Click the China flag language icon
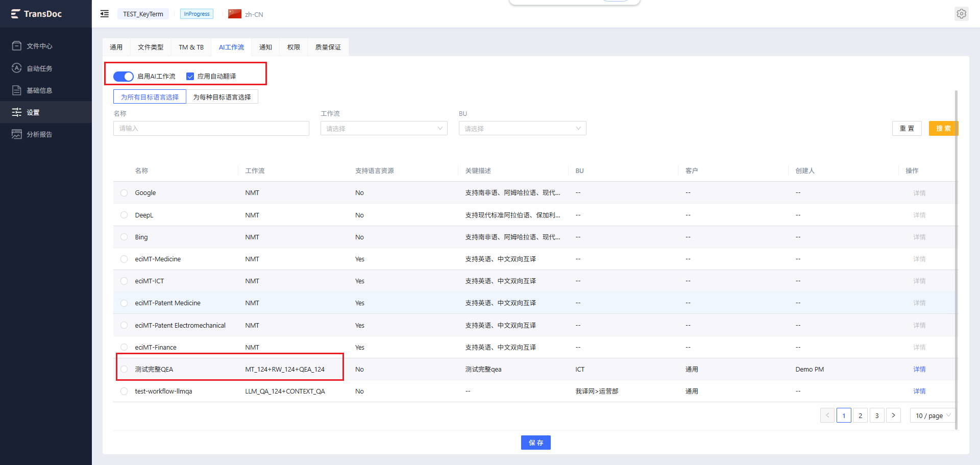 [235, 14]
